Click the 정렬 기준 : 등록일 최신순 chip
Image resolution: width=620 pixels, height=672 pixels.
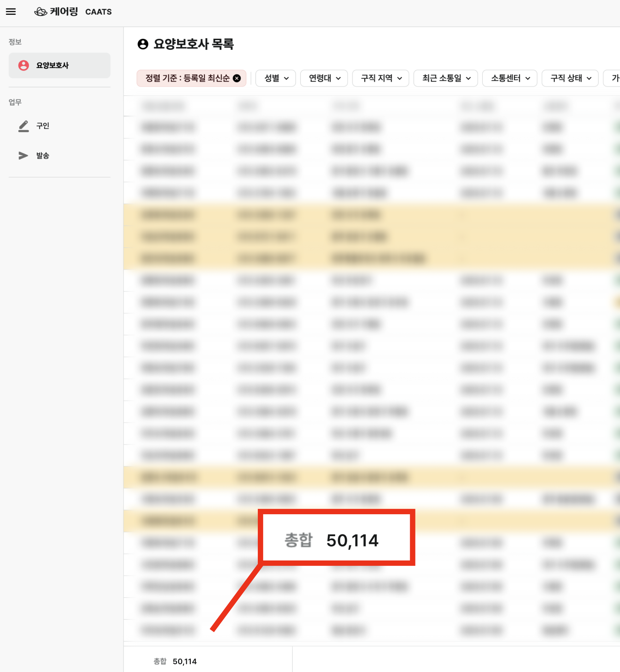click(x=191, y=78)
